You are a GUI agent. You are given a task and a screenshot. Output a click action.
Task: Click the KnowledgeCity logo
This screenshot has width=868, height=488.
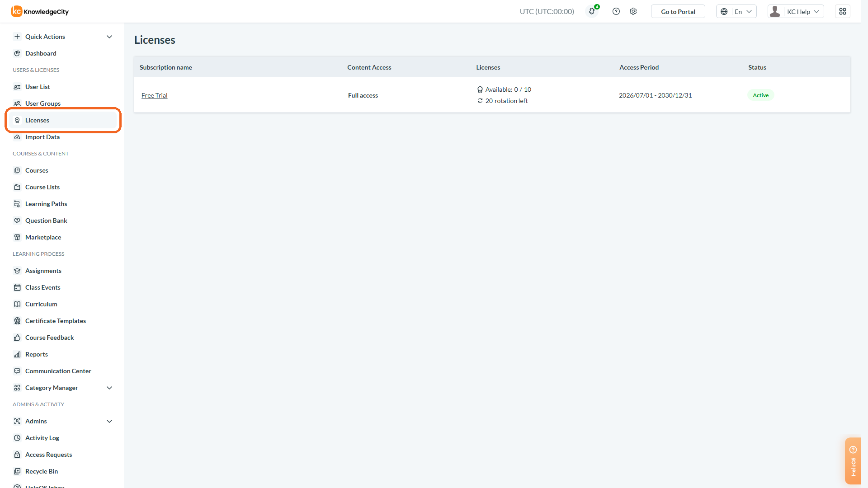click(x=40, y=11)
